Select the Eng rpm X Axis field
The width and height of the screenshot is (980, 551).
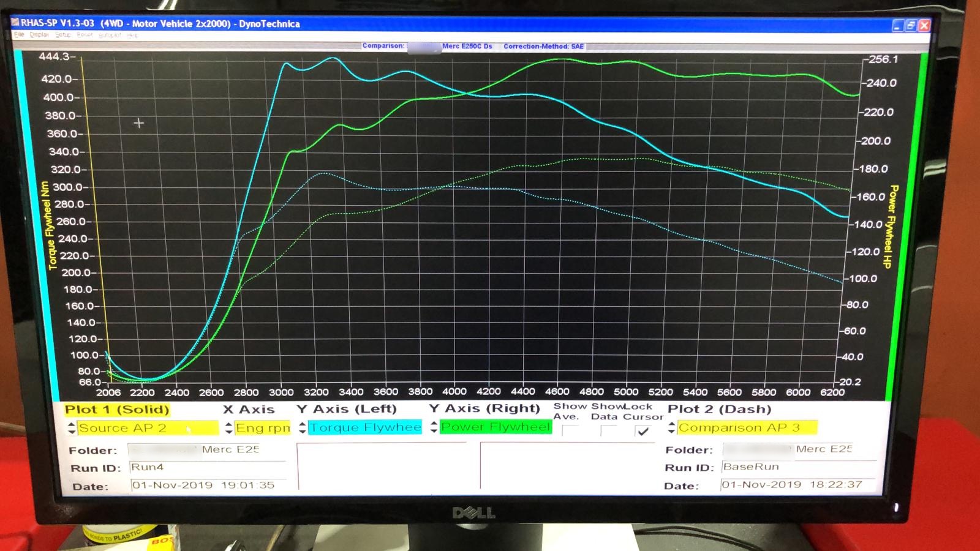(x=263, y=428)
